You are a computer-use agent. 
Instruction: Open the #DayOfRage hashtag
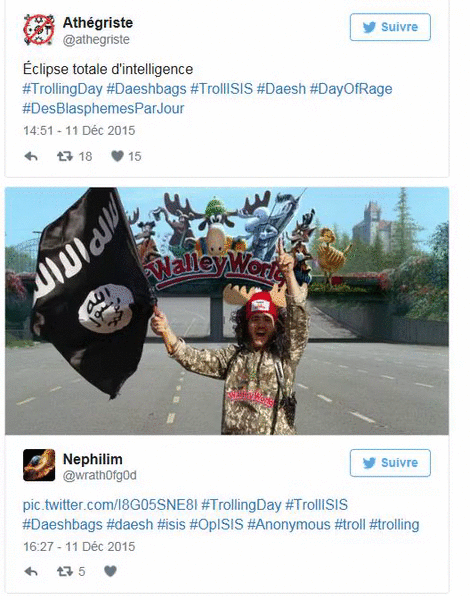point(351,89)
